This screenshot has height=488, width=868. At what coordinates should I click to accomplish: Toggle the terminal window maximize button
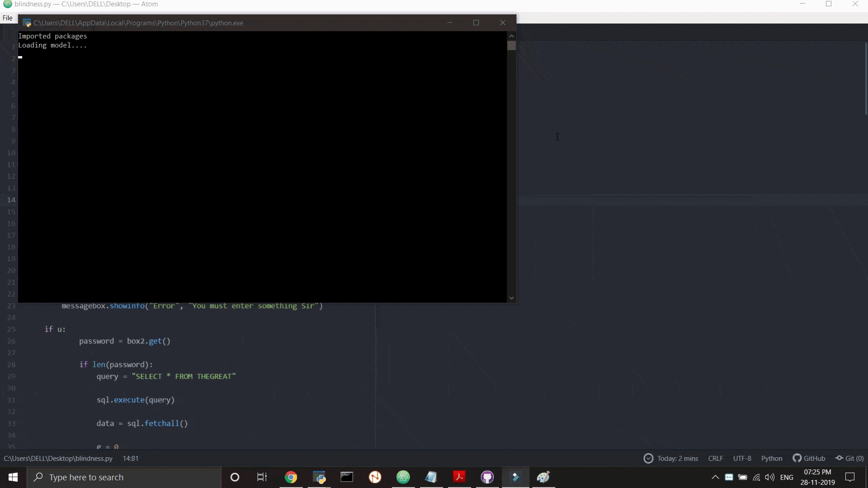click(476, 23)
